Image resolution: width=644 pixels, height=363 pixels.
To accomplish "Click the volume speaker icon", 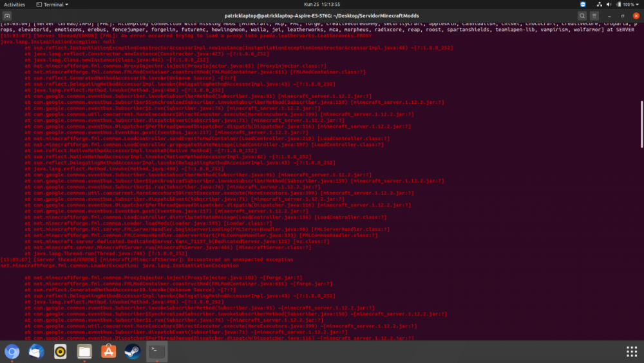I will point(611,4).
